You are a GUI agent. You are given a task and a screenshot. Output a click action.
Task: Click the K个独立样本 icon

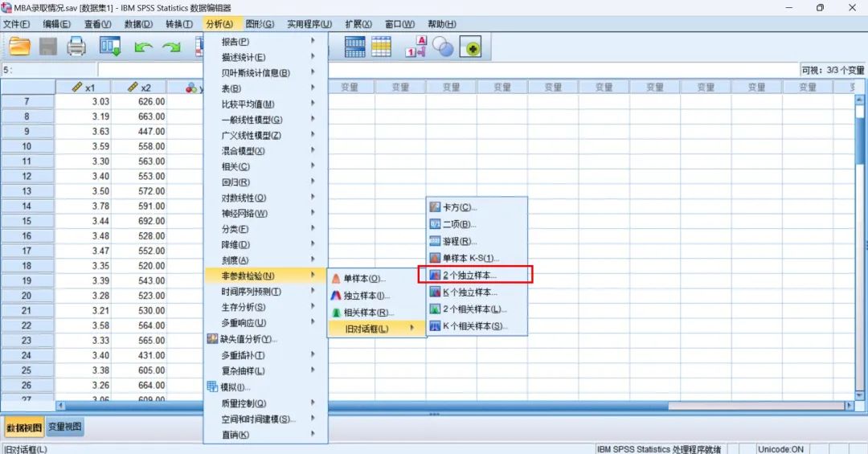point(435,292)
